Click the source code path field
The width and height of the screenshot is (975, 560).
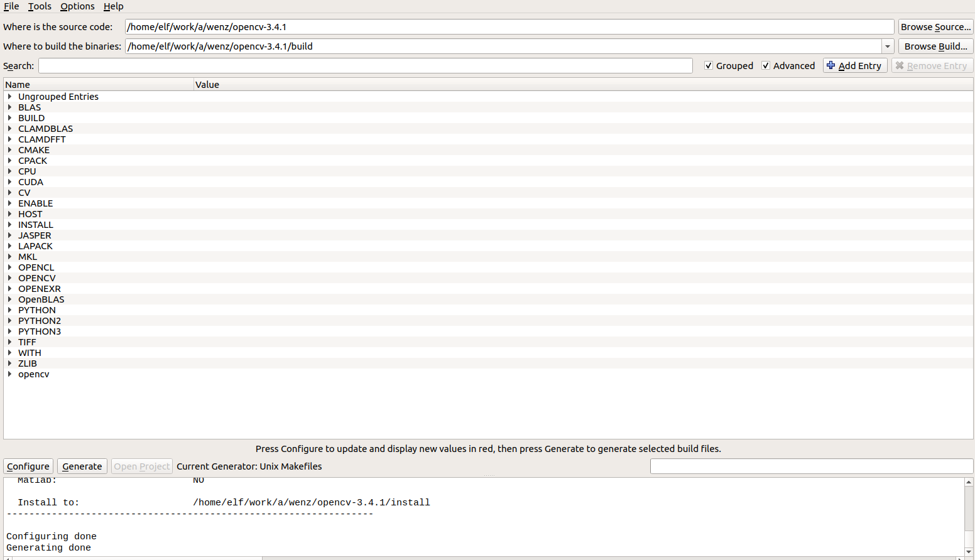click(509, 27)
